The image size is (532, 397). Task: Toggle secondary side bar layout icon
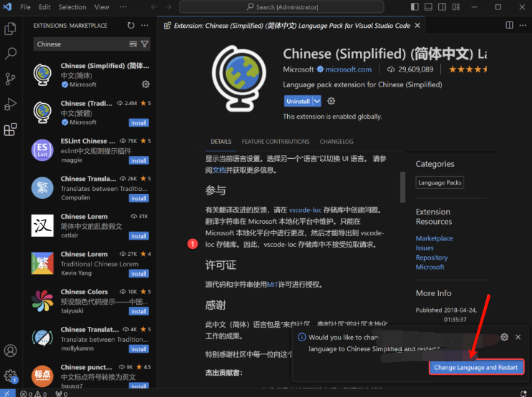click(x=442, y=6)
